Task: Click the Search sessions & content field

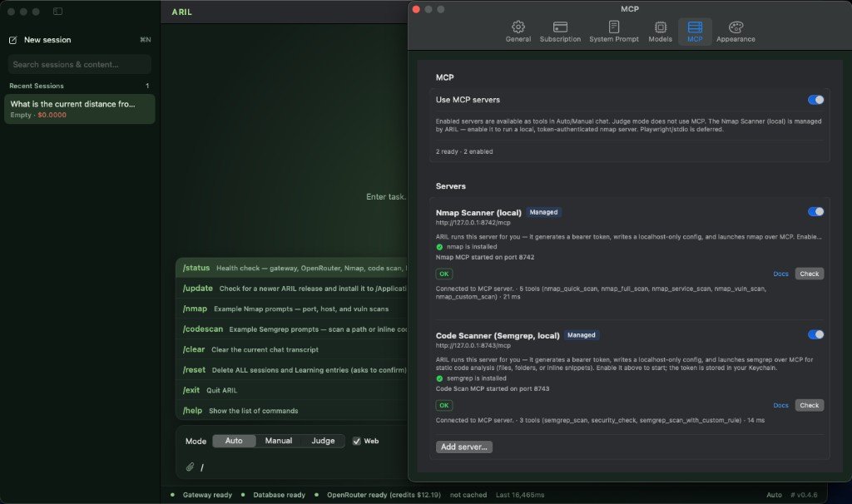Action: point(79,64)
